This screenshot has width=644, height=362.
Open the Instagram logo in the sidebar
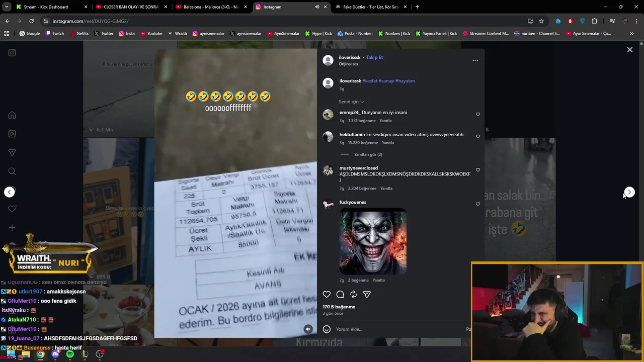12,53
